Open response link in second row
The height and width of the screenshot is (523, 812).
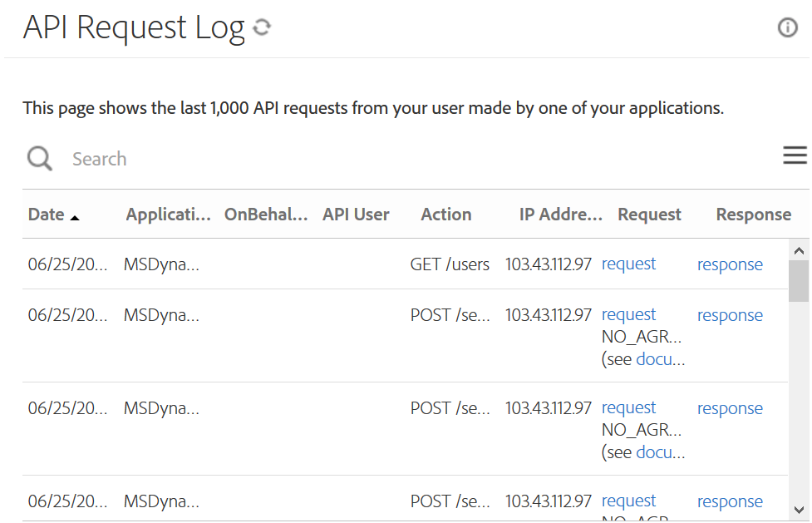coord(730,314)
